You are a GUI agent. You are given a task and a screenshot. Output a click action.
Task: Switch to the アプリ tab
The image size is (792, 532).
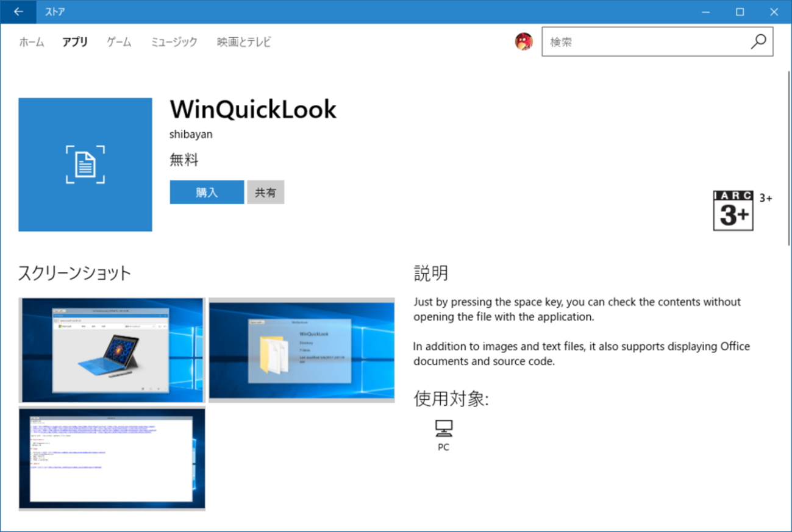click(75, 42)
